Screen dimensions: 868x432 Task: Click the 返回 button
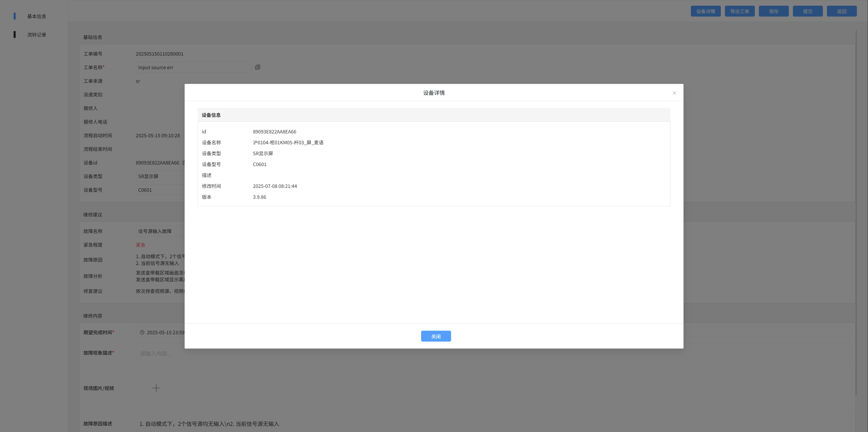click(x=842, y=11)
